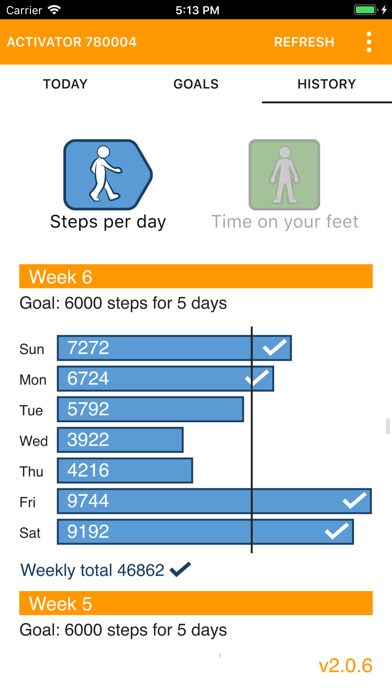Tap the checkmark on Monday's 6724 bar
This screenshot has height=696, width=392.
[x=257, y=378]
